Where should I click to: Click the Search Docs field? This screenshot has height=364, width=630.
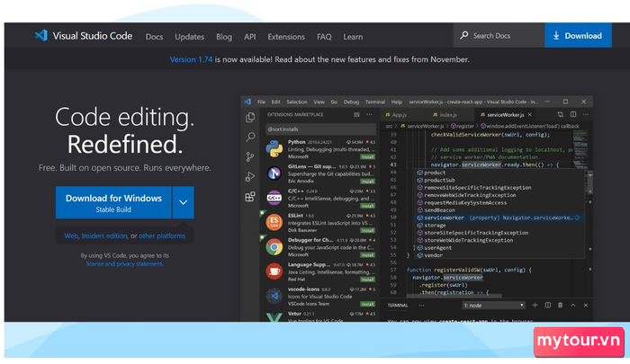(x=499, y=35)
